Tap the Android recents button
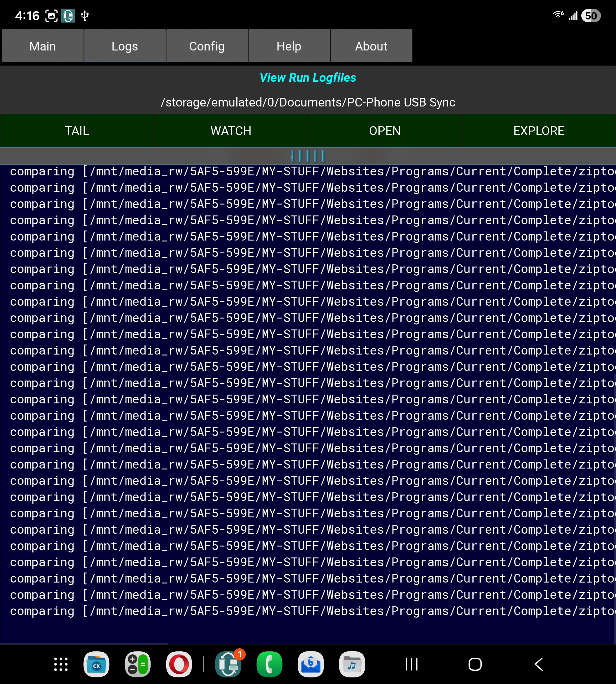 point(412,664)
